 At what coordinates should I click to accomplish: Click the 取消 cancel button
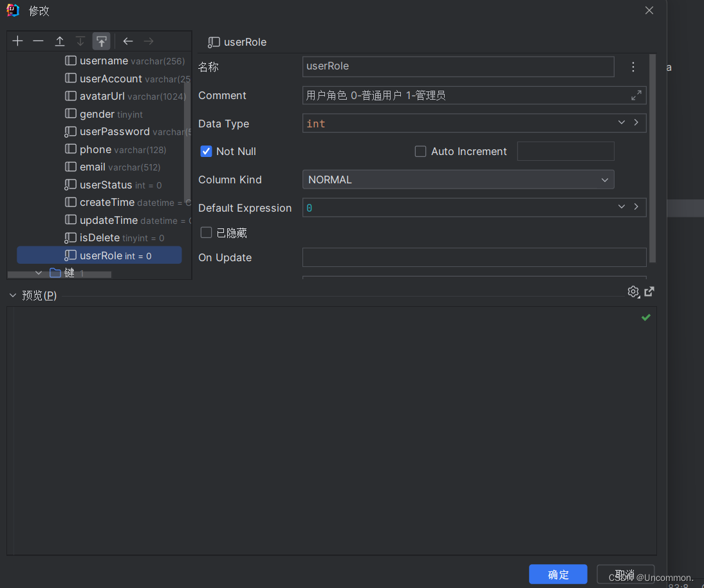pos(625,574)
